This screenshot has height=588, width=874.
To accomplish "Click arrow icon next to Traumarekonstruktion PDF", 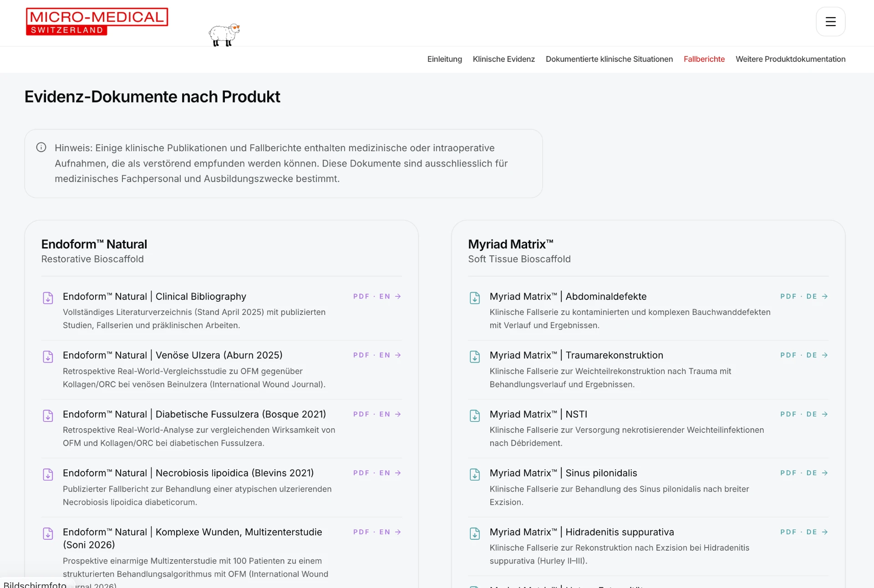I will (825, 355).
